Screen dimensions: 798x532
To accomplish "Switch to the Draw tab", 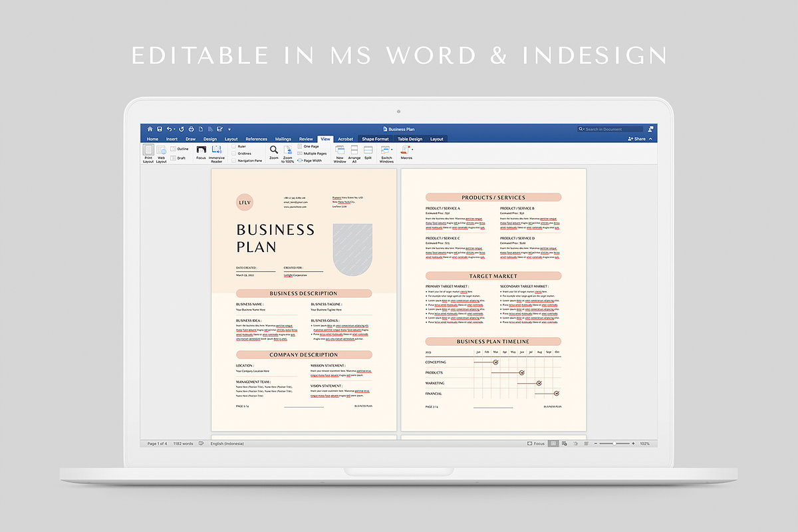I will point(191,139).
